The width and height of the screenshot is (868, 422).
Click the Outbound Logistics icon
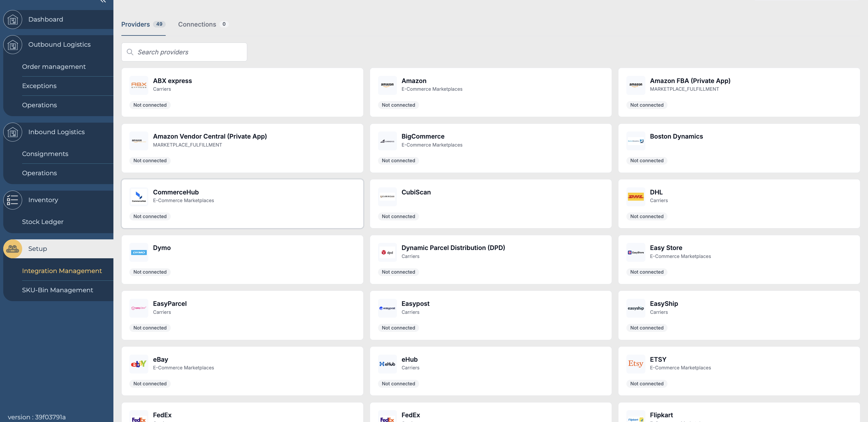pos(12,45)
